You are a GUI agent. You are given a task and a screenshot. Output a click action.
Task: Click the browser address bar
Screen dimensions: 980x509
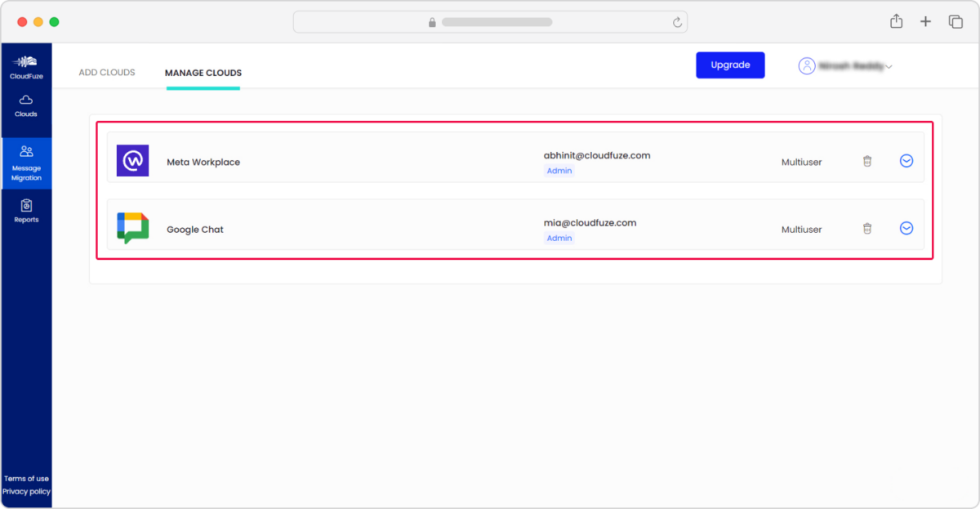[x=490, y=21]
